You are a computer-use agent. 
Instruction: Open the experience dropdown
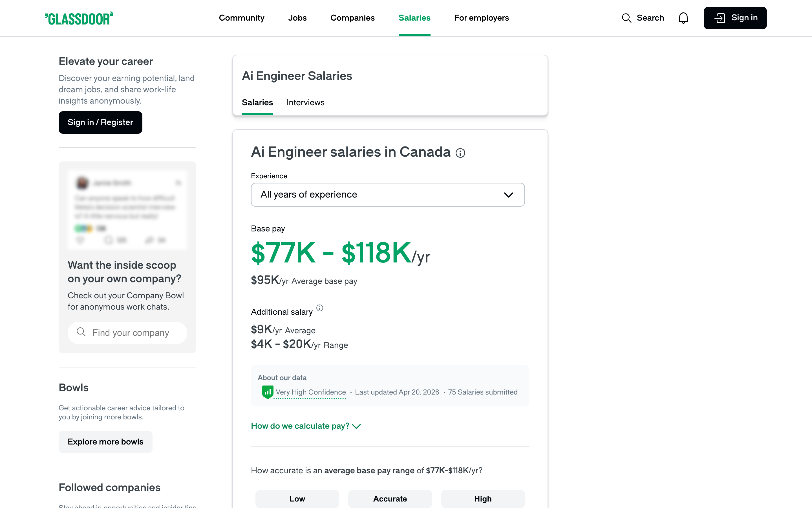pyautogui.click(x=388, y=194)
